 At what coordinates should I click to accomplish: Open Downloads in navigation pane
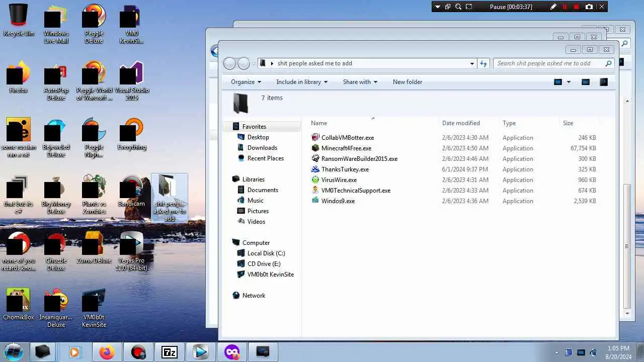pyautogui.click(x=257, y=148)
